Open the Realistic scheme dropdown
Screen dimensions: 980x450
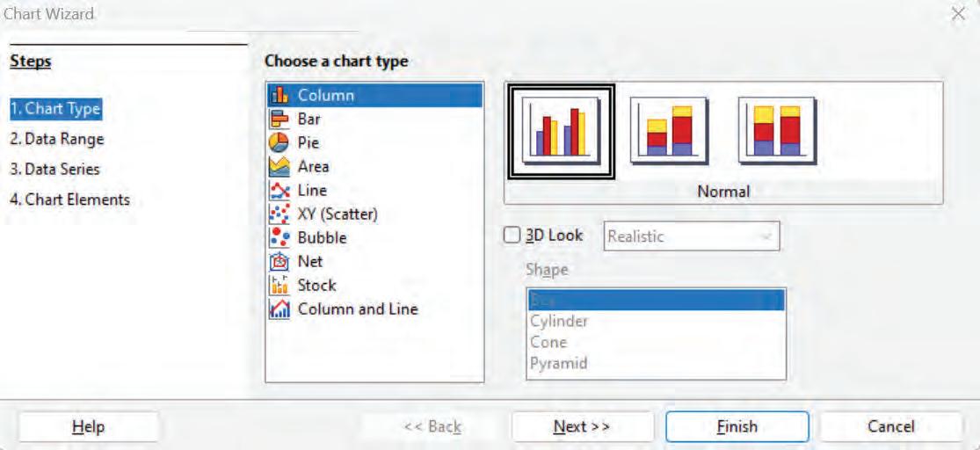(x=693, y=236)
